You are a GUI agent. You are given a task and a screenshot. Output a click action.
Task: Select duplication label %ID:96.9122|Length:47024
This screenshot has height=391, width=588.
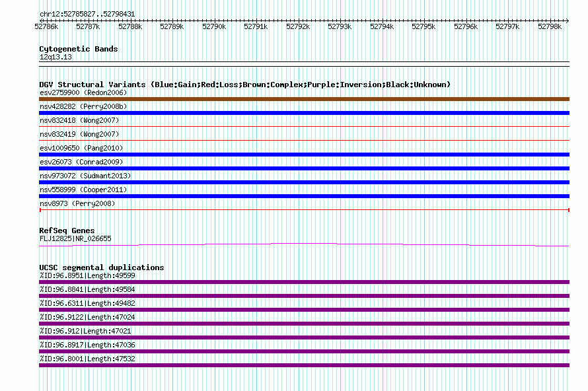[87, 317]
